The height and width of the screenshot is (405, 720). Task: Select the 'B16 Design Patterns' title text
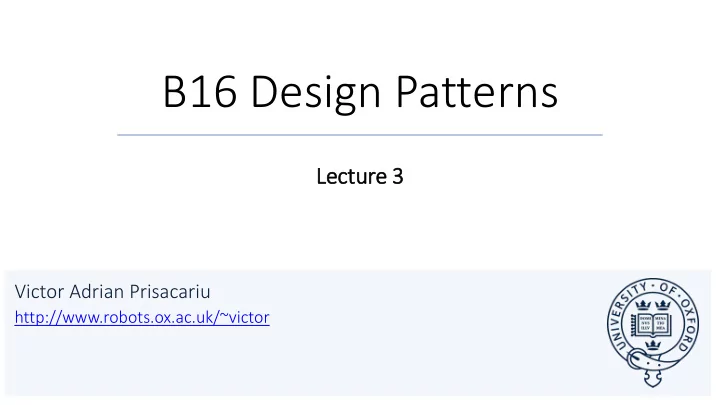(360, 91)
